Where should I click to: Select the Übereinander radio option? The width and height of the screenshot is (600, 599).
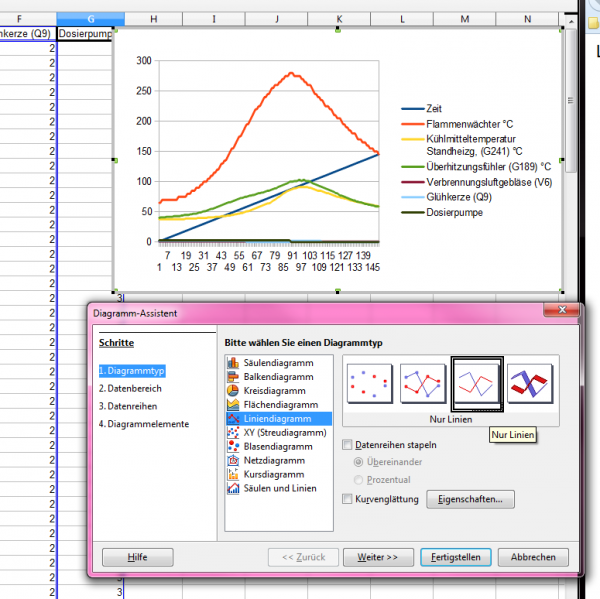358,462
